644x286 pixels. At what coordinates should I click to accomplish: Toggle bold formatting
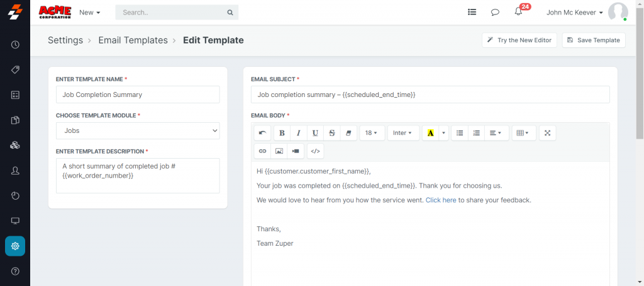(x=282, y=133)
